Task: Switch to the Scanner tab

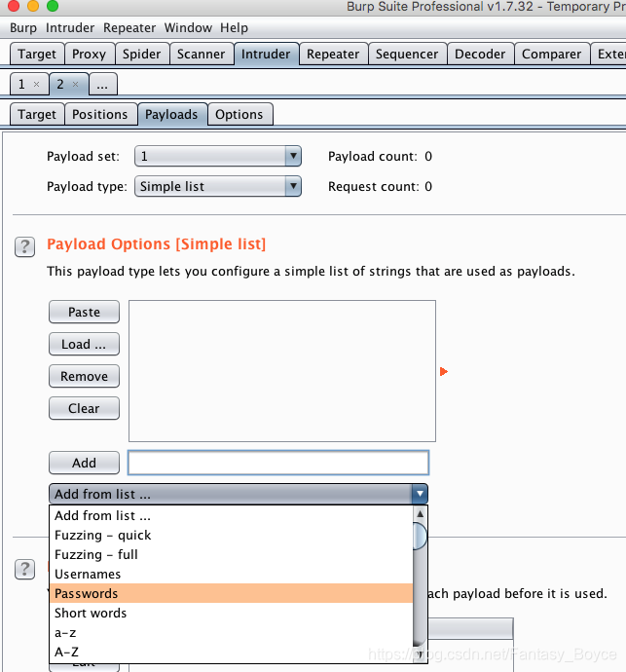Action: (x=201, y=54)
